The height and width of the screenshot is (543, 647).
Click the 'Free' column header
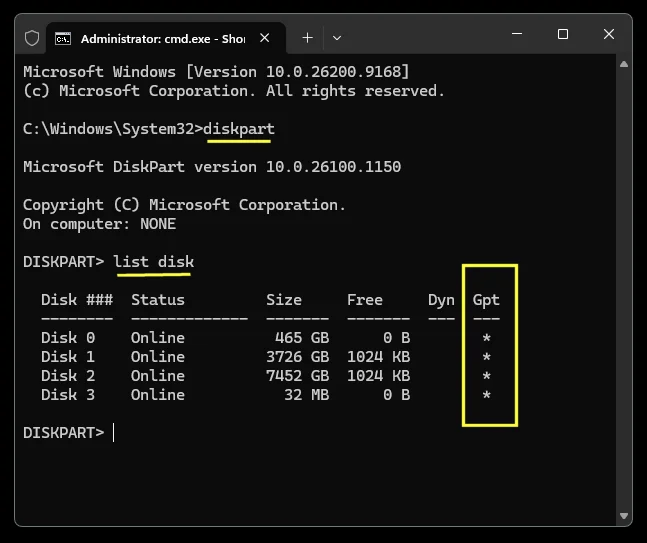point(365,300)
